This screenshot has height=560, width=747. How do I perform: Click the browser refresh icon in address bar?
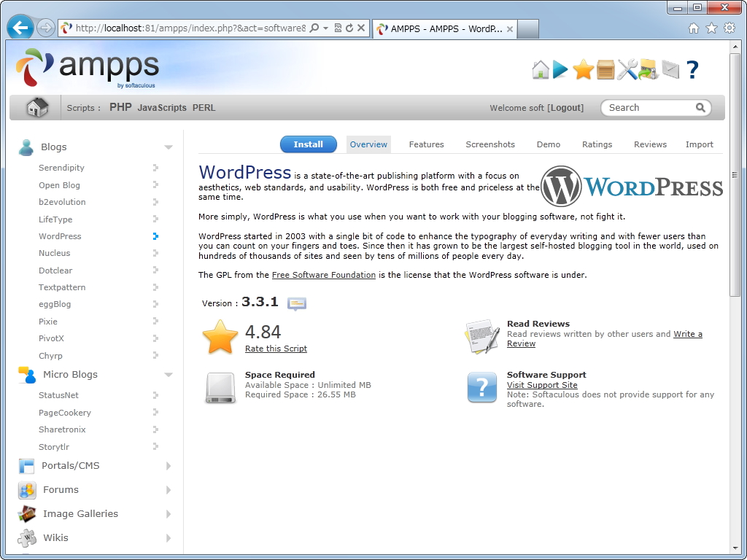click(349, 28)
